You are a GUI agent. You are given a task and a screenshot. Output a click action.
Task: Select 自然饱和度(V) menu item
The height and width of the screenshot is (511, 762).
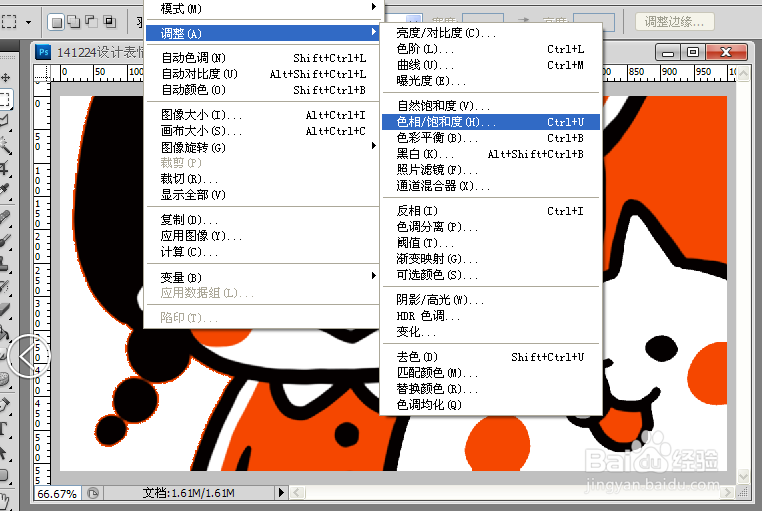491,105
